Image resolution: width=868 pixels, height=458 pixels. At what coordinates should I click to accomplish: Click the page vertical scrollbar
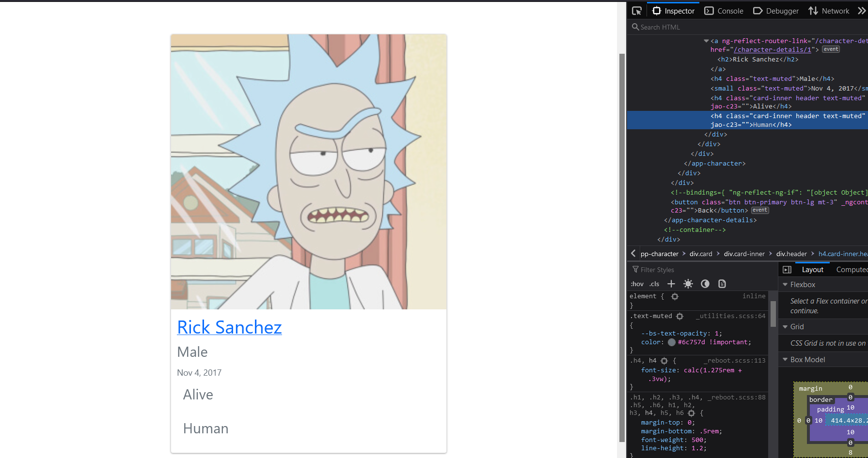pyautogui.click(x=622, y=247)
